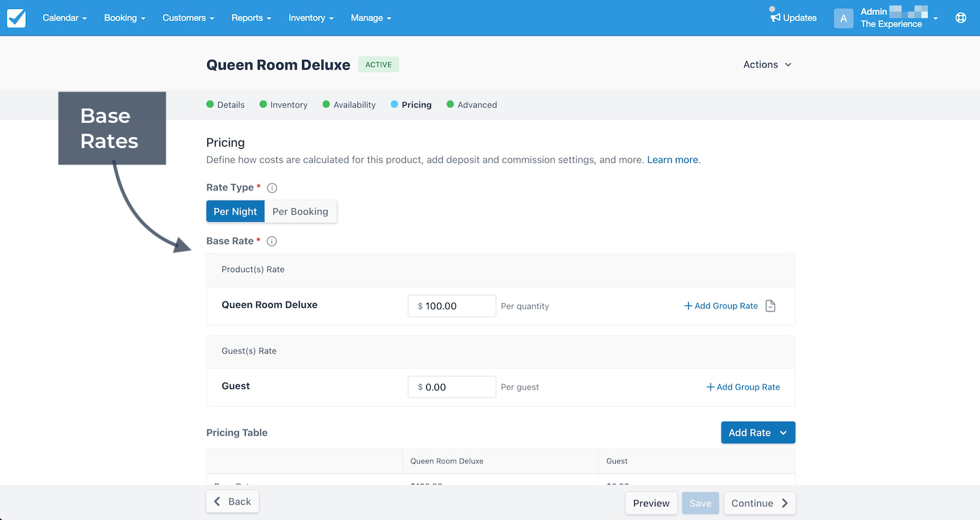
Task: Expand the Admin account menu
Action: tap(900, 18)
